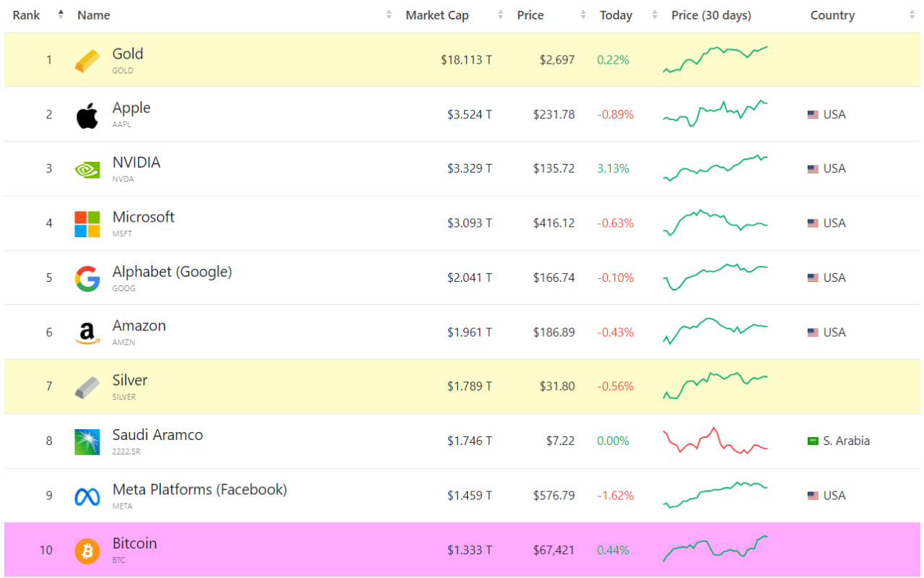
Task: Click the Bitcoin logo icon
Action: point(87,551)
